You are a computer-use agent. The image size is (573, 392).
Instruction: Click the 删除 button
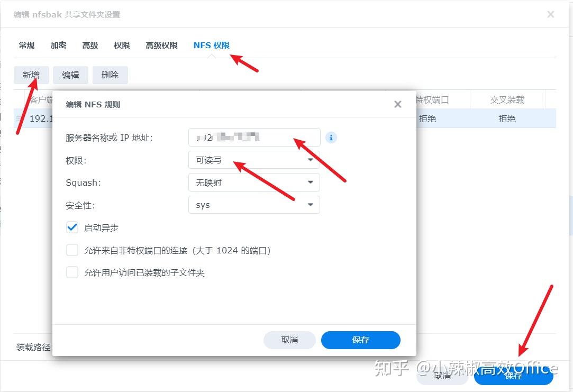pos(110,75)
